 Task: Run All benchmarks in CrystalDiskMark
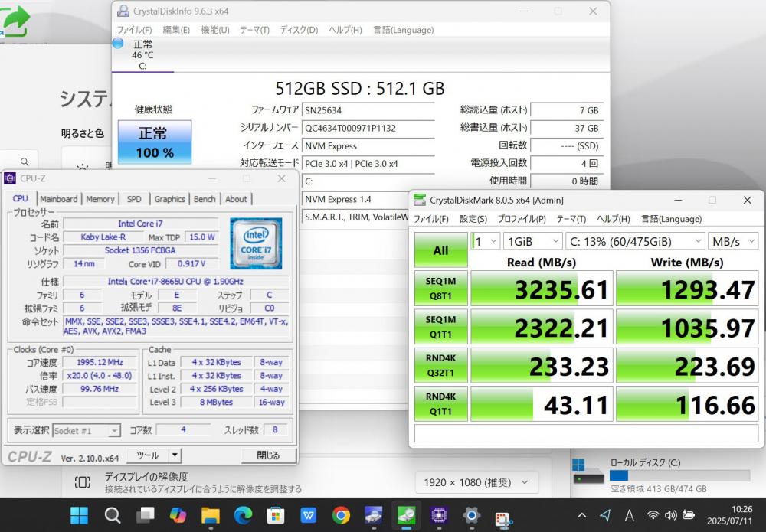440,250
